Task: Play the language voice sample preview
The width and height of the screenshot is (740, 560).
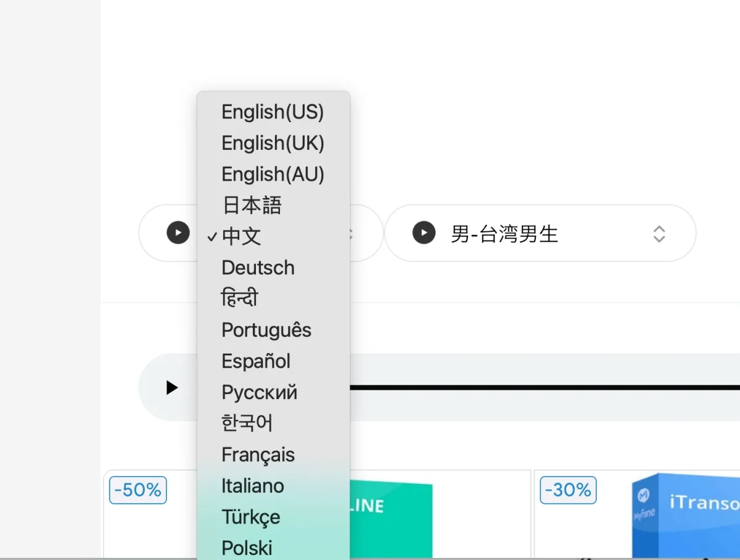Action: click(178, 233)
